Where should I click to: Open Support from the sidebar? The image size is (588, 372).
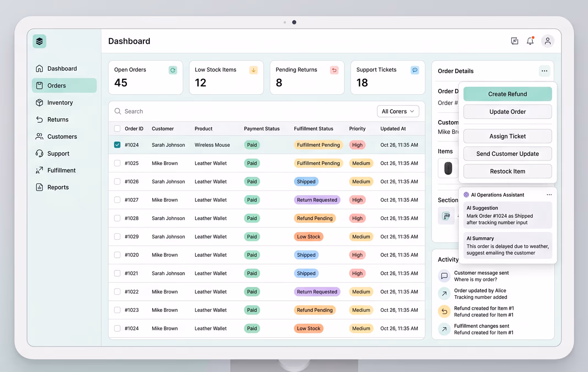(64, 153)
